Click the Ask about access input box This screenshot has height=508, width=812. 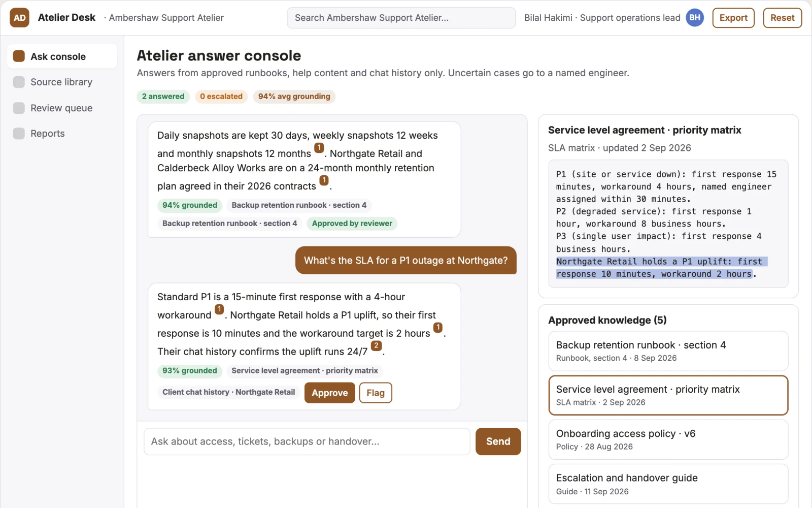pyautogui.click(x=307, y=441)
